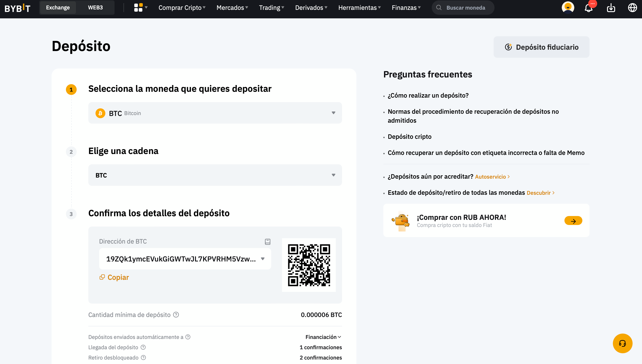The height and width of the screenshot is (364, 642).
Task: Expand the deposit address selector
Action: 185,259
